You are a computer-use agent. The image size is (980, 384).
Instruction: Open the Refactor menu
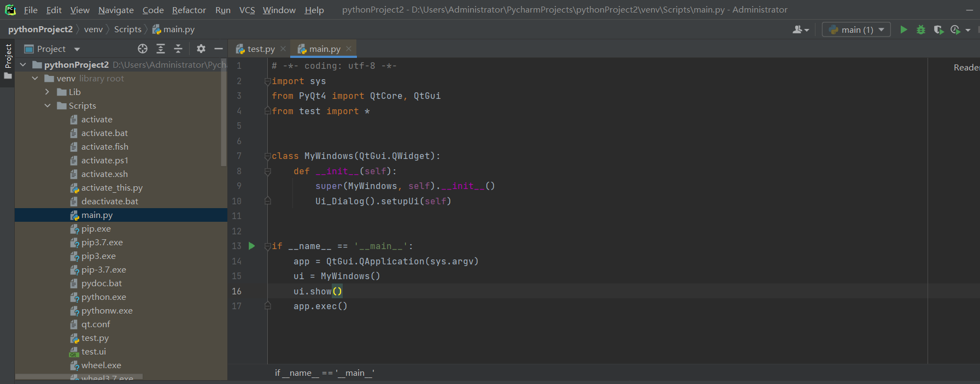point(189,10)
